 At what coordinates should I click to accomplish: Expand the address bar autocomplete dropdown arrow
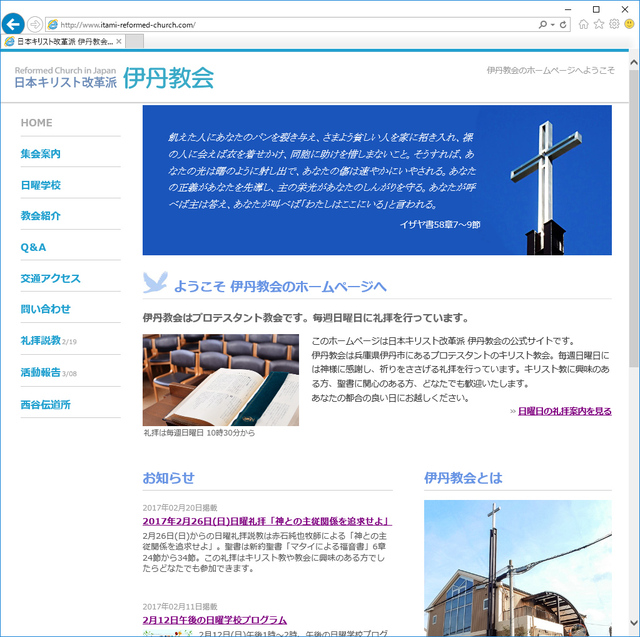tap(552, 24)
